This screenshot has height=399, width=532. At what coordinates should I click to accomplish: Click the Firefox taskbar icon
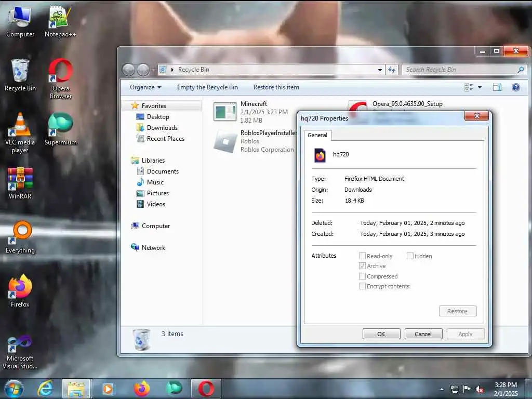(x=142, y=389)
